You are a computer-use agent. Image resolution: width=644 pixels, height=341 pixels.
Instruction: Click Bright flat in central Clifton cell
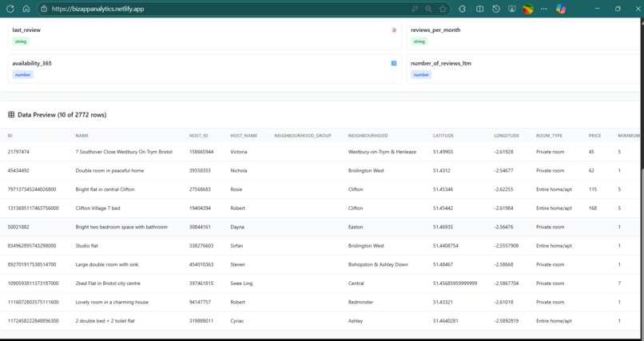[105, 189]
